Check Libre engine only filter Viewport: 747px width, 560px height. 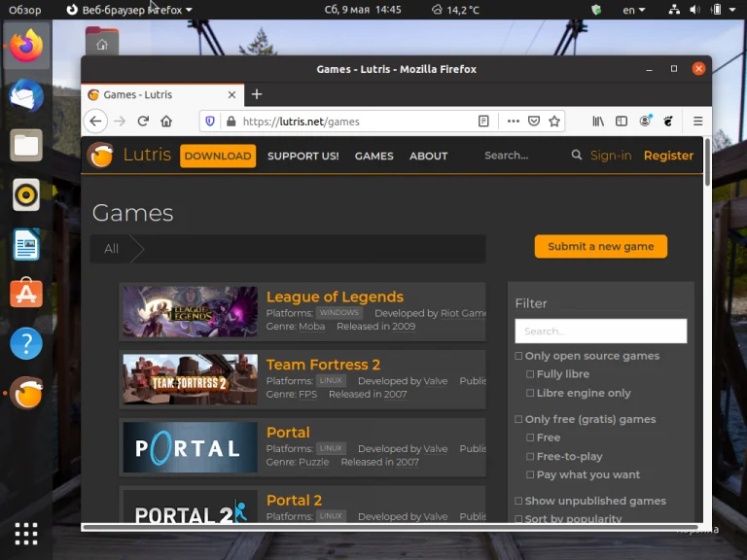(530, 394)
